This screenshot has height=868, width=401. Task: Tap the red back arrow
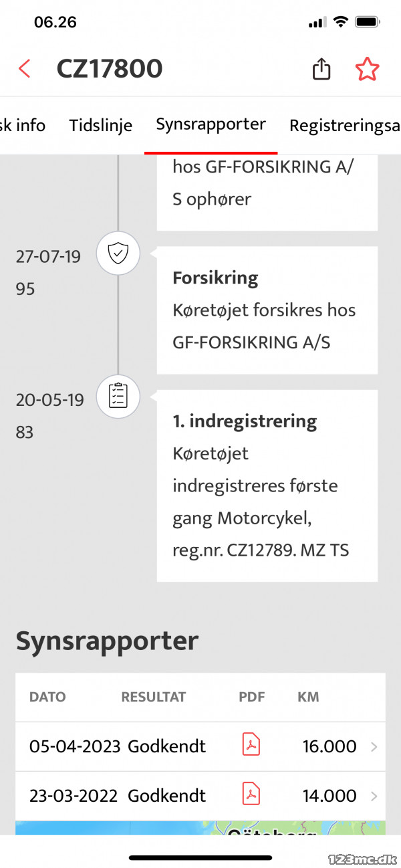(25, 69)
